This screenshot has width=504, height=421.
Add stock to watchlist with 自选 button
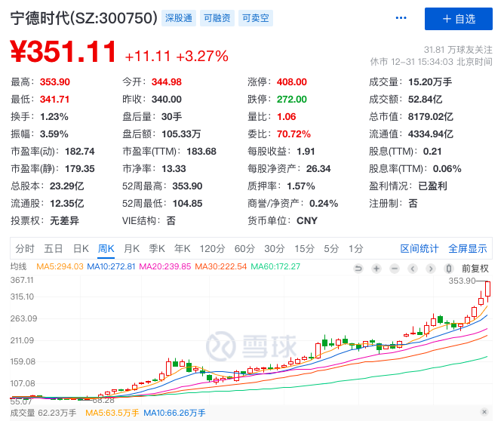(459, 18)
